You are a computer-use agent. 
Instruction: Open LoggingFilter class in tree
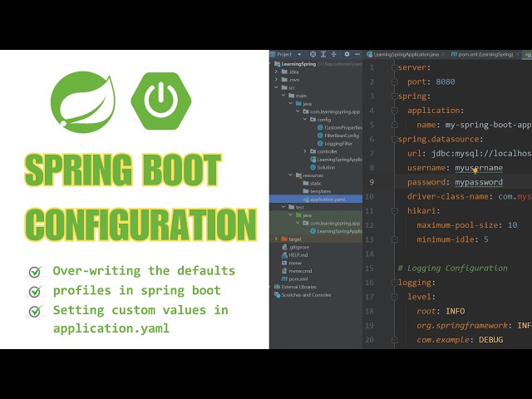pos(334,144)
